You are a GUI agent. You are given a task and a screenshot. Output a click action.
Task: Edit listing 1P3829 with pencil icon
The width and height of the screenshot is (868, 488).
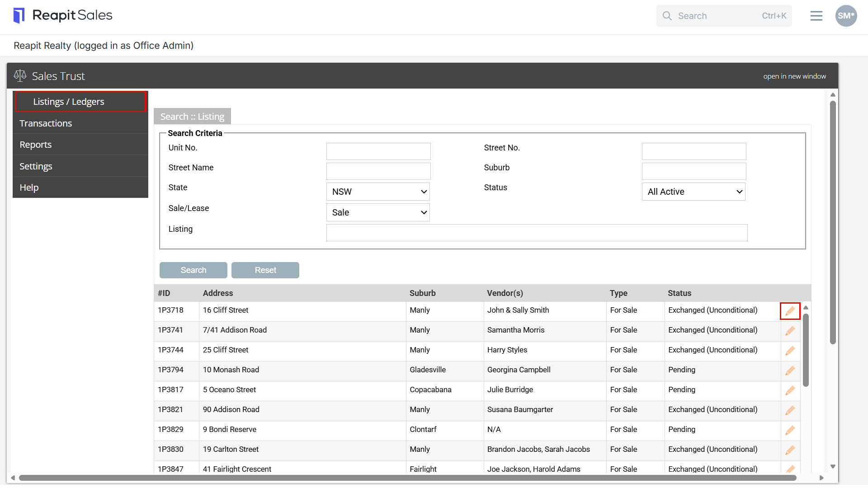point(790,430)
